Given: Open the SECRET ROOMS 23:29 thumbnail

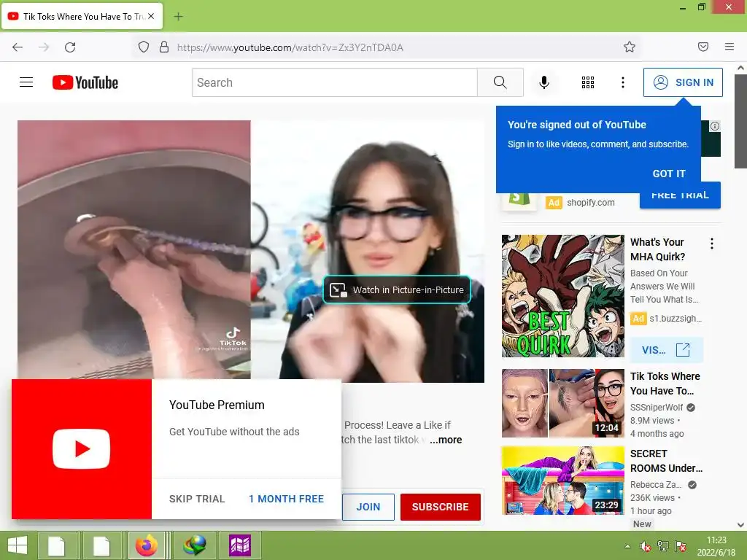Looking at the screenshot, I should [562, 480].
